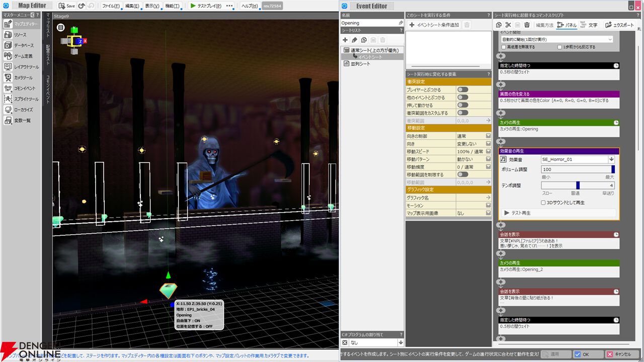The width and height of the screenshot is (644, 362).
Task: Open the ファイル(F) menu
Action: (111, 6)
